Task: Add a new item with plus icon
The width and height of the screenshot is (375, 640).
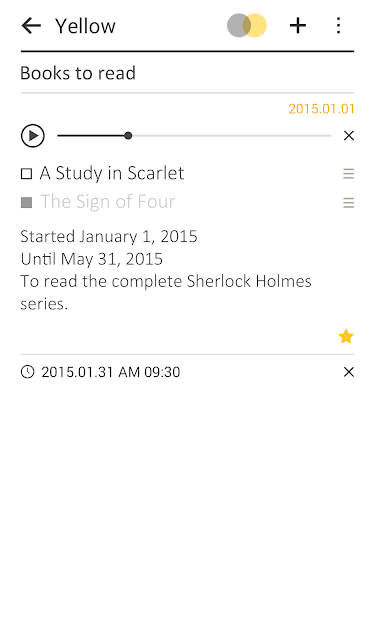Action: pos(298,26)
